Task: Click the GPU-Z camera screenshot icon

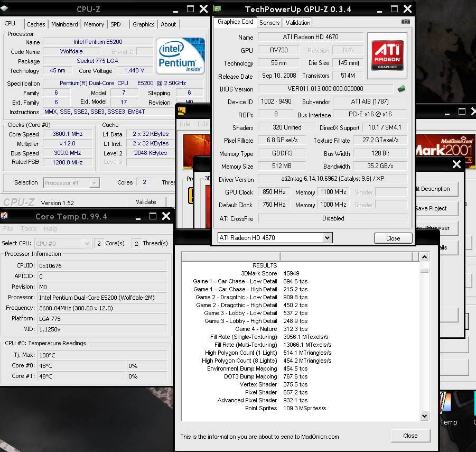Action: [x=406, y=22]
